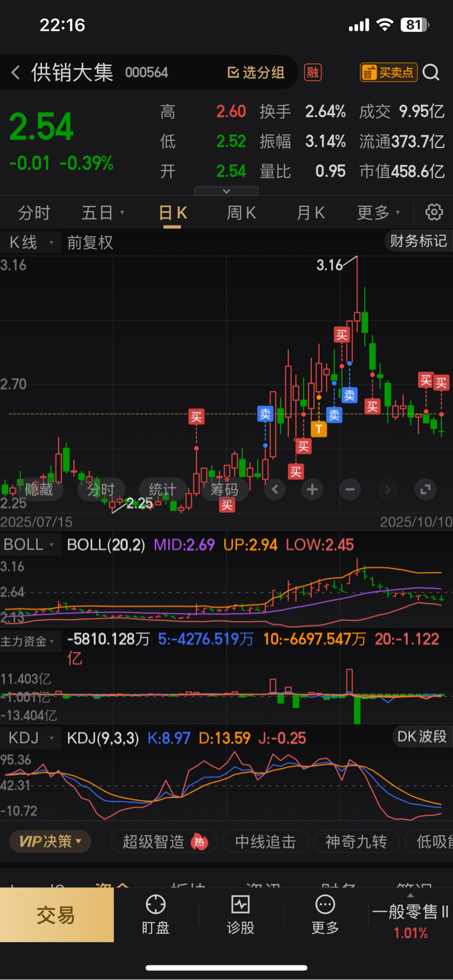Image resolution: width=453 pixels, height=980 pixels.
Task: Pan chart left with arrow icon
Action: 275,489
